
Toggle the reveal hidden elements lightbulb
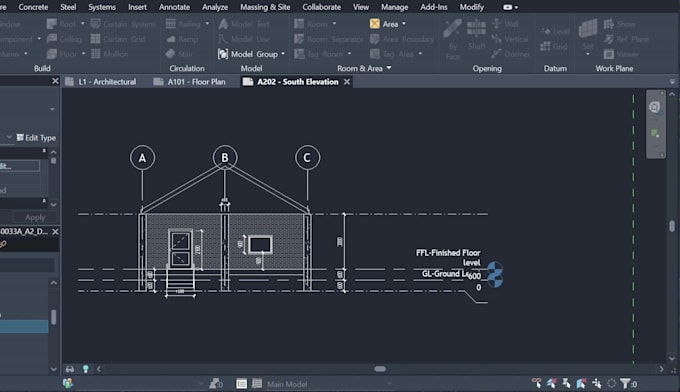85,369
